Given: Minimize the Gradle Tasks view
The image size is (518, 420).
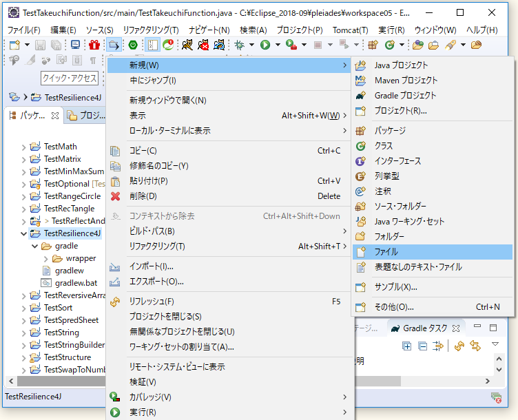Looking at the screenshot, I should tap(477, 326).
